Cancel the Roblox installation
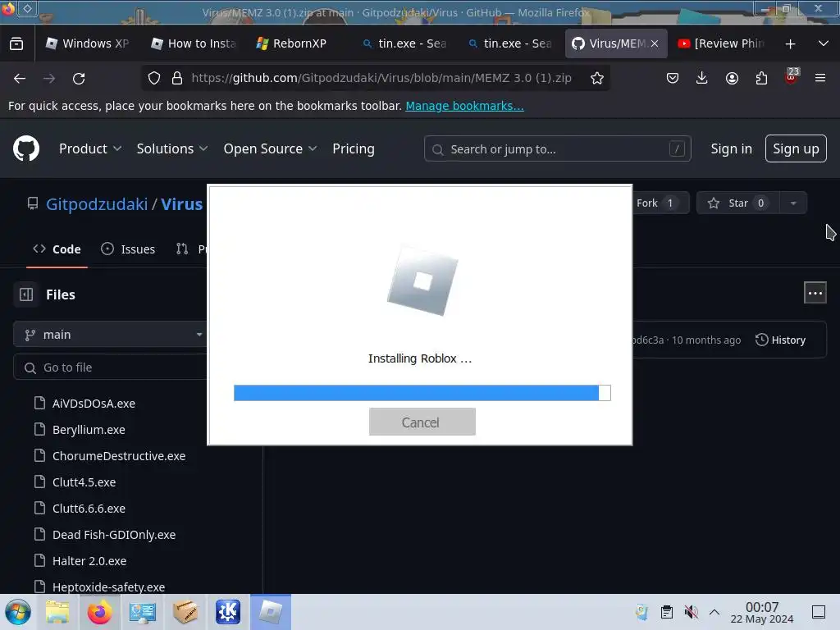The width and height of the screenshot is (840, 630). (422, 422)
